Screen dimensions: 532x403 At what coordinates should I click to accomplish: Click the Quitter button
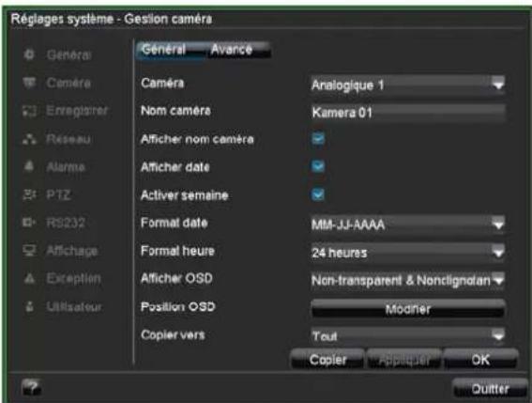(x=491, y=388)
